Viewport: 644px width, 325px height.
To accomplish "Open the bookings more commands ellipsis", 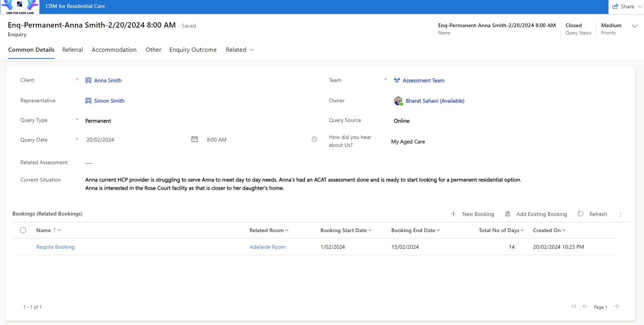I will click(x=621, y=214).
